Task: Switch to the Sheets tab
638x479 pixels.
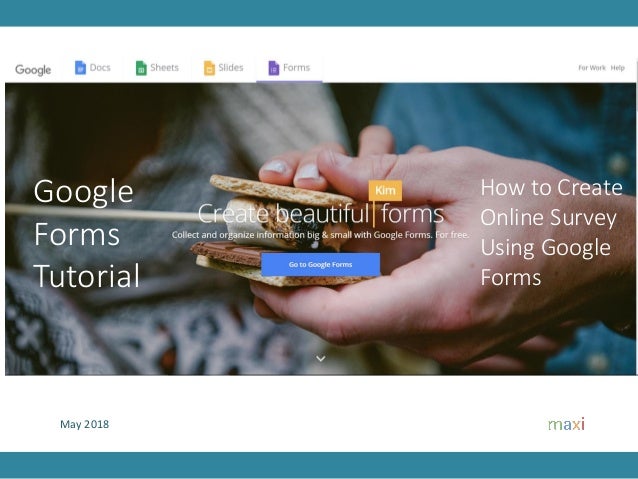Action: tap(164, 68)
